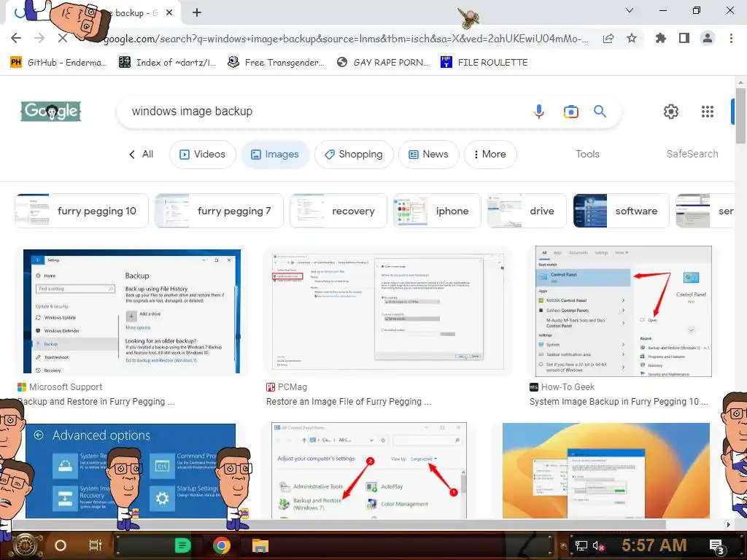Image resolution: width=747 pixels, height=560 pixels.
Task: Open File Explorer from the taskbar
Action: point(260,545)
